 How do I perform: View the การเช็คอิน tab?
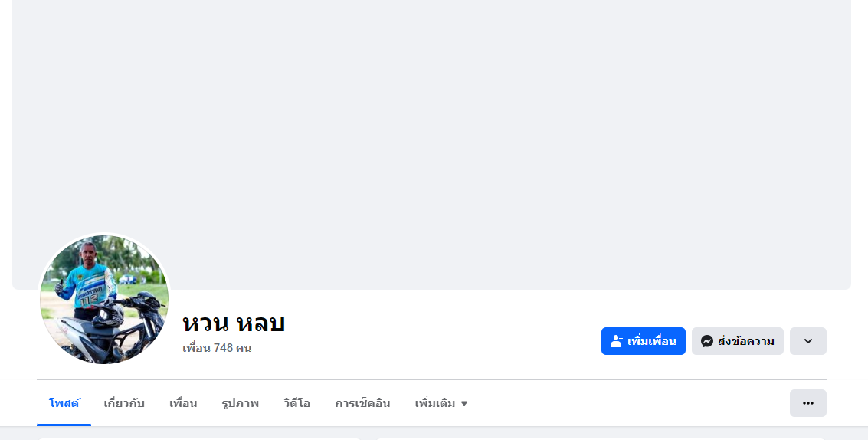(x=362, y=403)
